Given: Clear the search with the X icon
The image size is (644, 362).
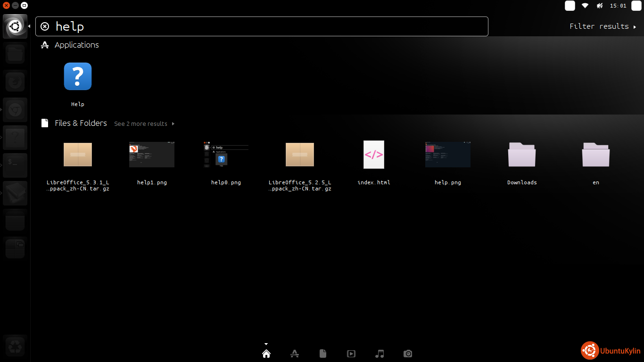Looking at the screenshot, I should pyautogui.click(x=45, y=26).
